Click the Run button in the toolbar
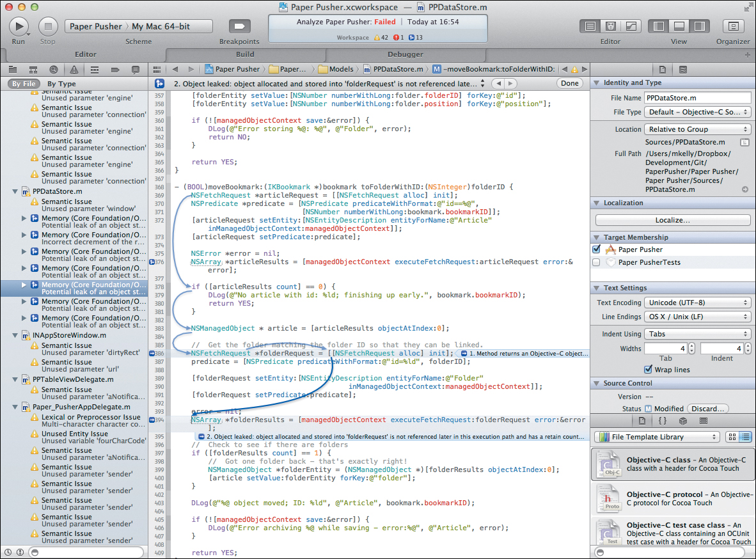 pyautogui.click(x=19, y=26)
